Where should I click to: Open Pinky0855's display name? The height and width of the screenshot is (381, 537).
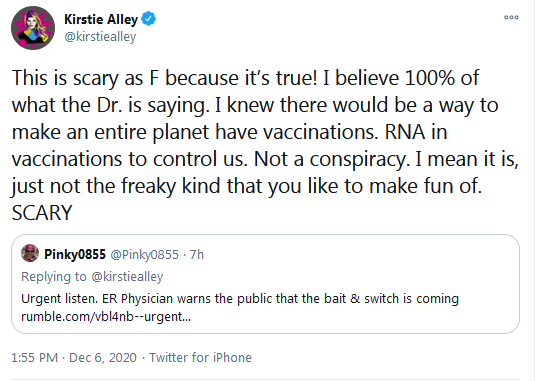(75, 255)
